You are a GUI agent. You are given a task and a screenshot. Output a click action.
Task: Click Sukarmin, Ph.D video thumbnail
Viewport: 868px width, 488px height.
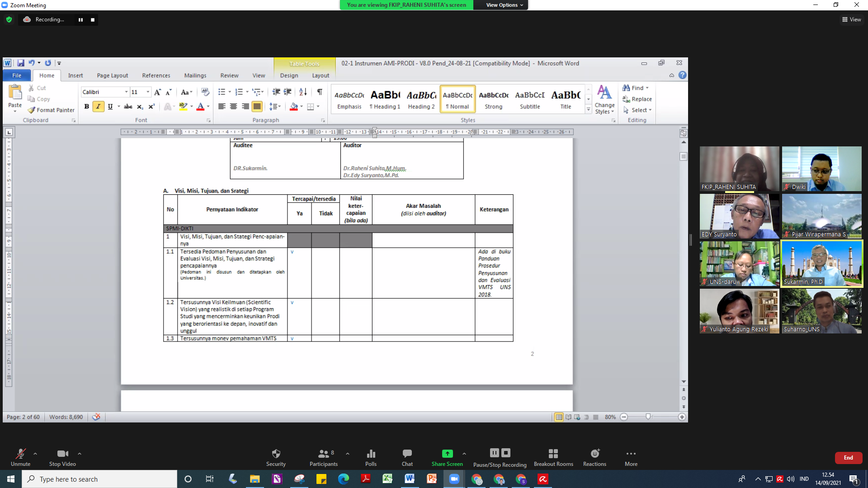(821, 263)
